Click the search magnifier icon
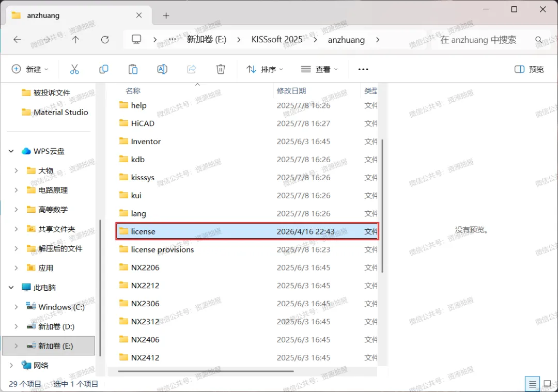The image size is (558, 392). [539, 39]
